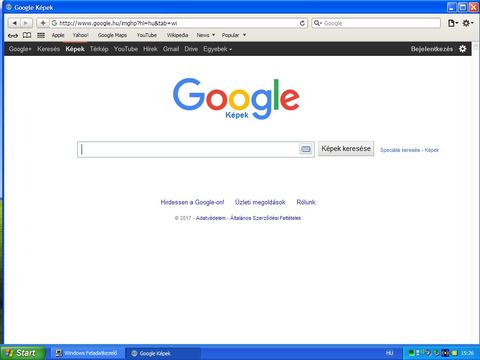Click the dark blue tray icon
This screenshot has width=480, height=360.
coord(445,353)
